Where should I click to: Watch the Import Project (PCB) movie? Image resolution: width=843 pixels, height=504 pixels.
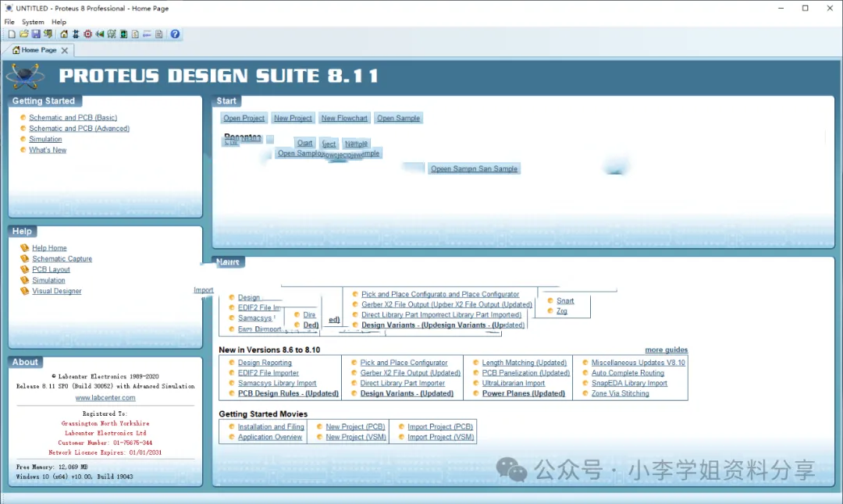click(x=440, y=427)
